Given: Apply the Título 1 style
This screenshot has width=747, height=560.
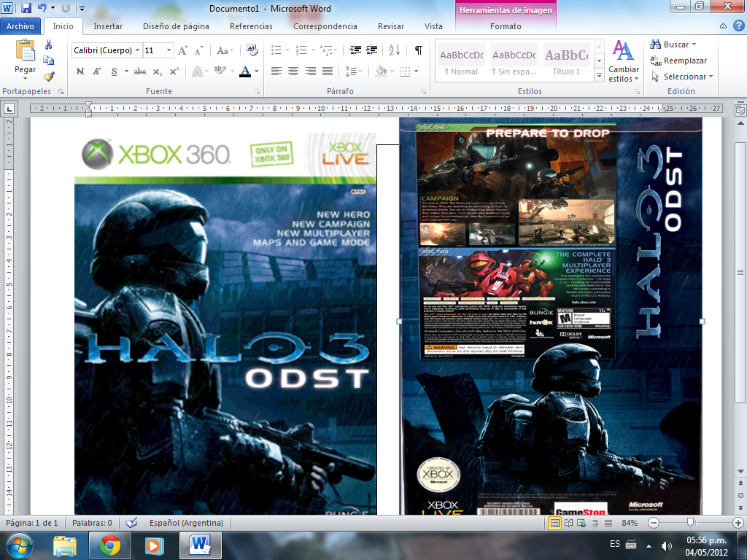Looking at the screenshot, I should 566,61.
